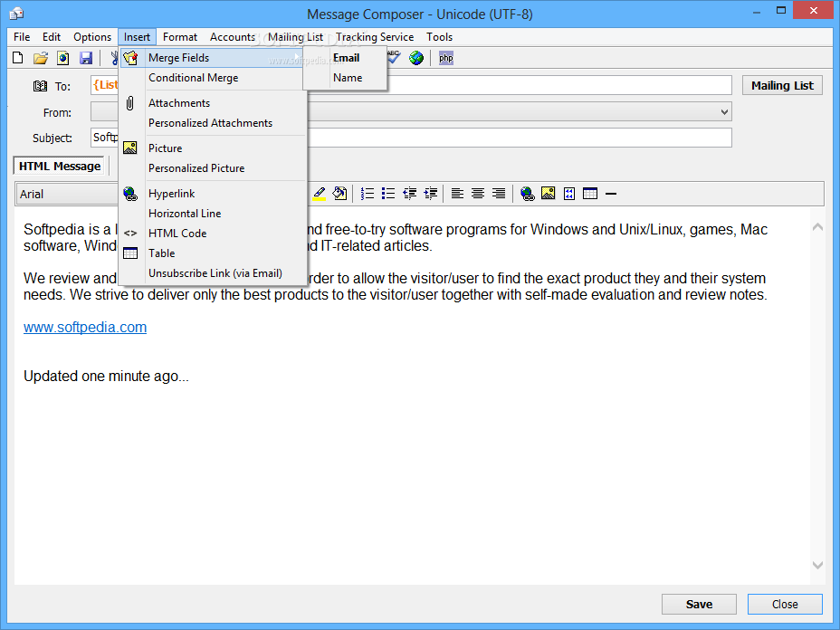Choose Table from Insert menu
This screenshot has width=840, height=630.
click(x=212, y=253)
